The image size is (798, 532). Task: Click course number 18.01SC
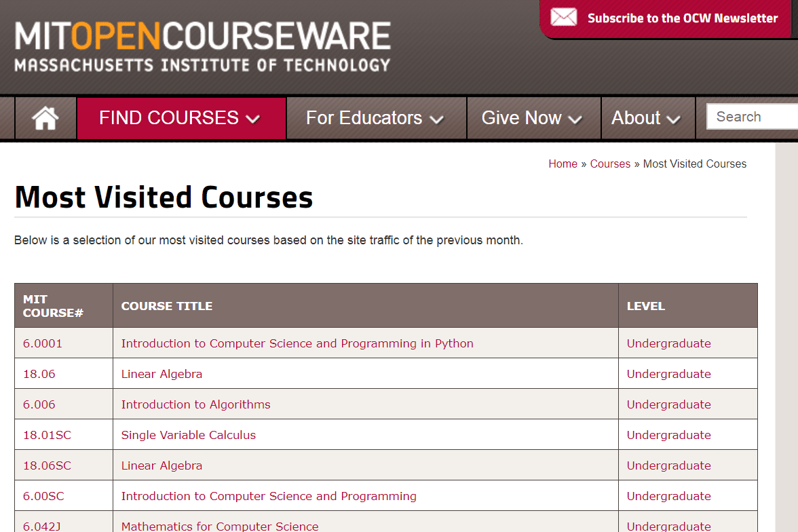(x=47, y=435)
